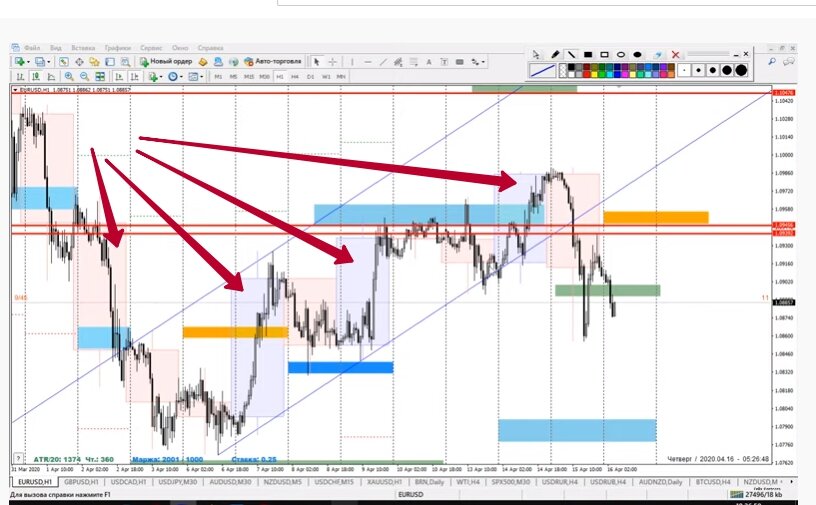Set timeframe to M15

click(x=249, y=77)
